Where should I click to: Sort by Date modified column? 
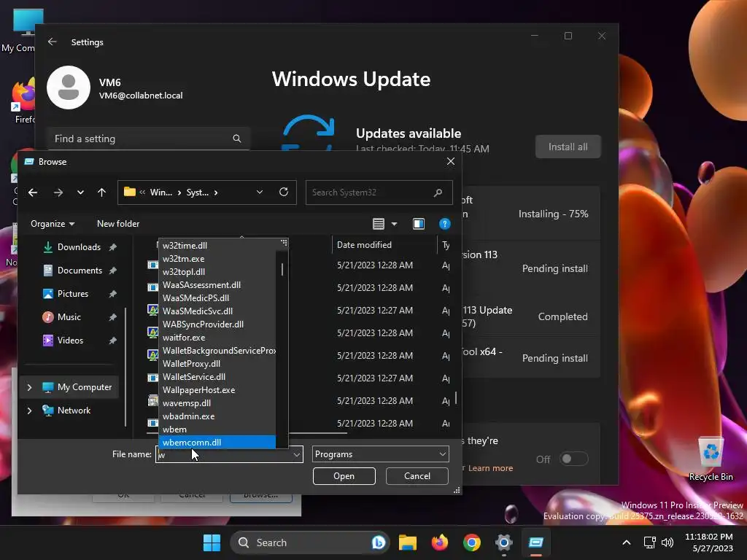(x=364, y=245)
